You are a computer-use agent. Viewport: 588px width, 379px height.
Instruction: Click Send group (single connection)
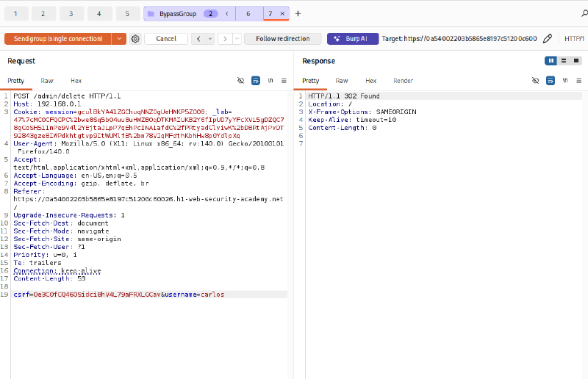click(x=58, y=39)
